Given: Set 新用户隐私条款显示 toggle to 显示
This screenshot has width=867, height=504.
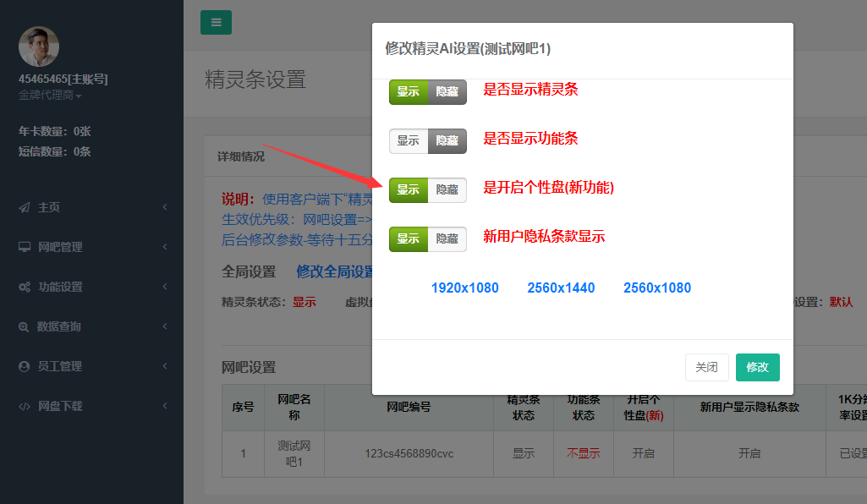Looking at the screenshot, I should [409, 238].
